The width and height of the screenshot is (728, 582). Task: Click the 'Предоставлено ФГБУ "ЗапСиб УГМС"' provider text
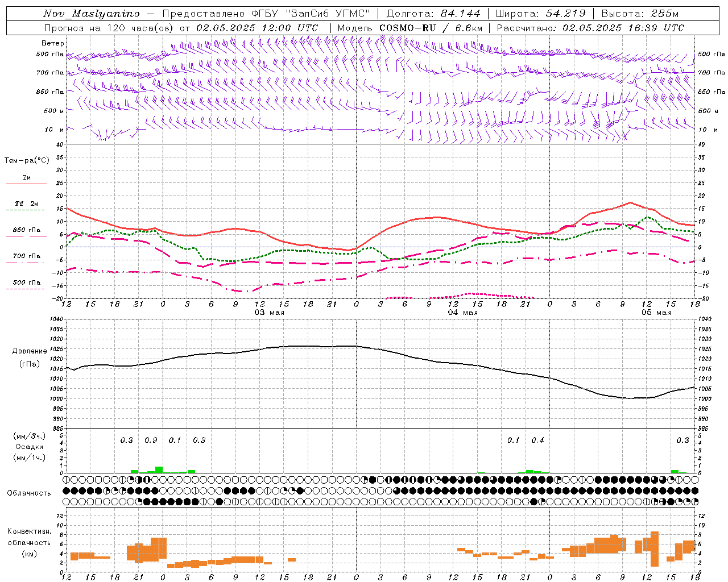pos(266,14)
